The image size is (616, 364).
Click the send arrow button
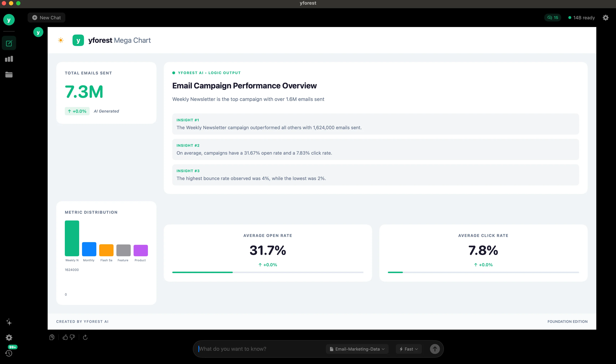435,349
